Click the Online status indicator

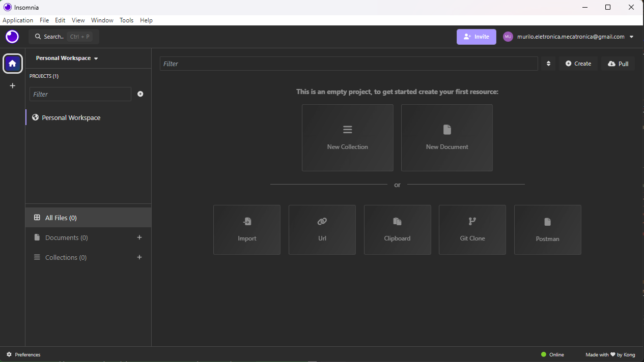point(553,354)
